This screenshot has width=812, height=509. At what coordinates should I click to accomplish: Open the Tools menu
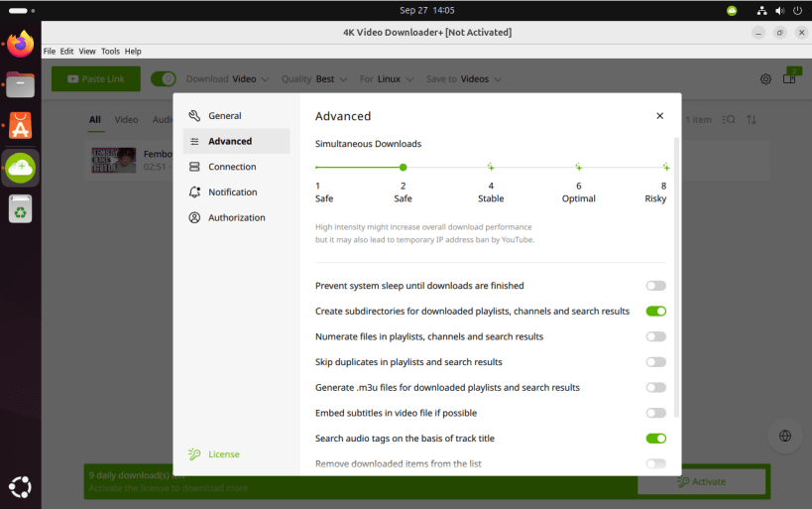click(x=110, y=52)
